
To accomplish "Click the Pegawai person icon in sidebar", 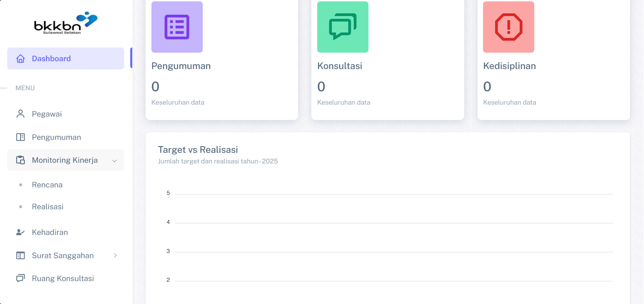I will [21, 114].
